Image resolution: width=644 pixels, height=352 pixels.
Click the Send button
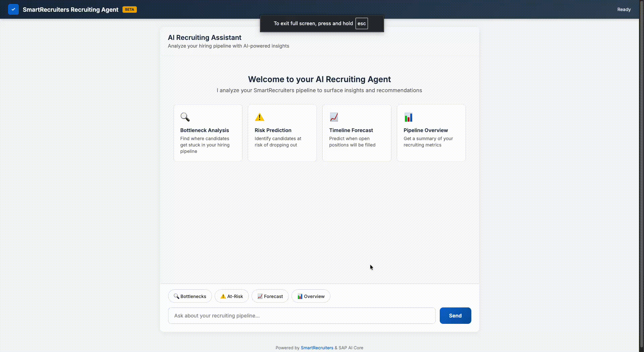tap(455, 315)
